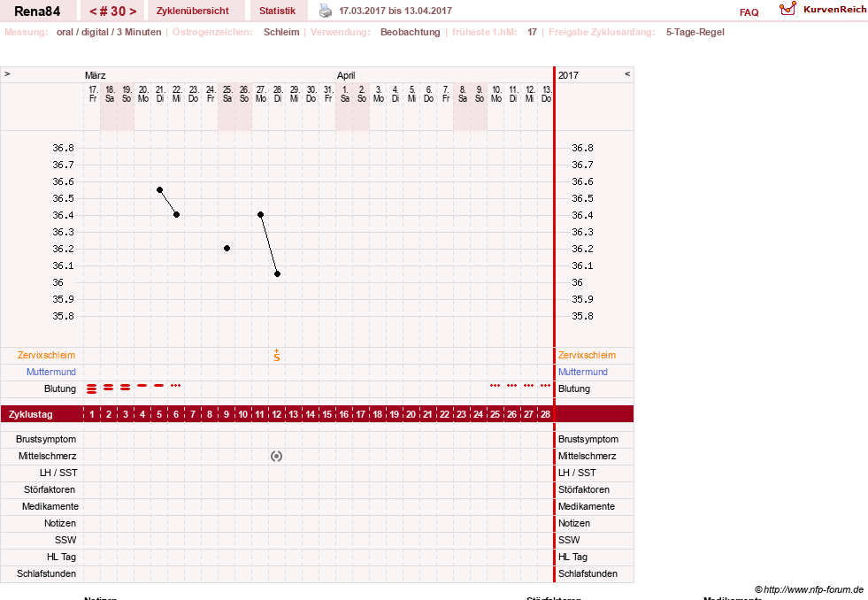
Task: Click the left HL Tag row label
Action: [x=61, y=557]
